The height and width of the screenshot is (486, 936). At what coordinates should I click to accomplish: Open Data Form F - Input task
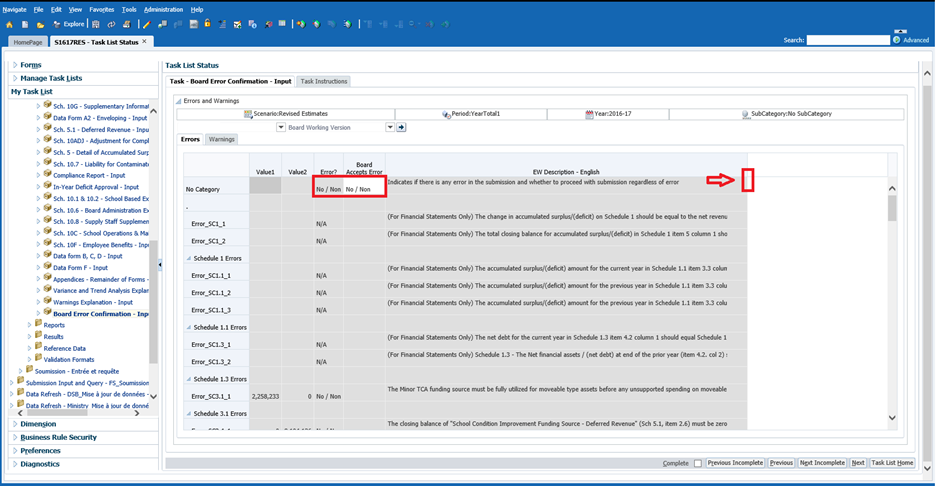click(x=81, y=267)
